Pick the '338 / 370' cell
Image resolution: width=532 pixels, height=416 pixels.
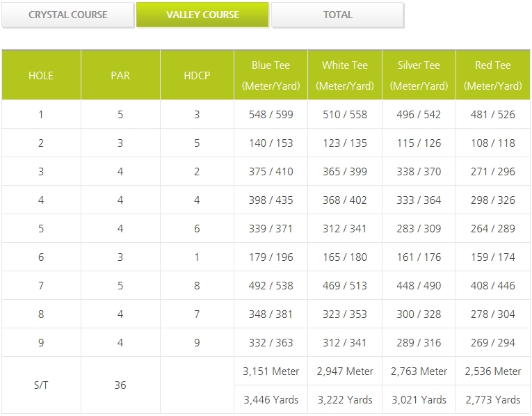[x=419, y=172]
